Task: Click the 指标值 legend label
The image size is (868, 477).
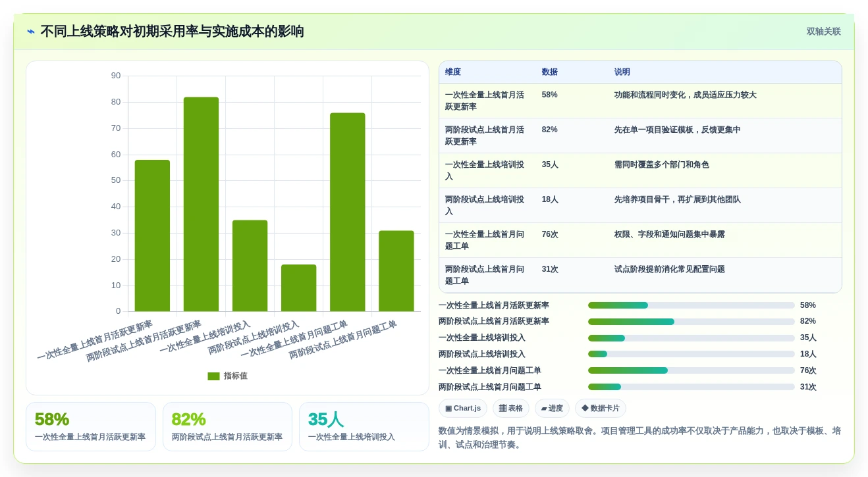Action: pyautogui.click(x=236, y=376)
